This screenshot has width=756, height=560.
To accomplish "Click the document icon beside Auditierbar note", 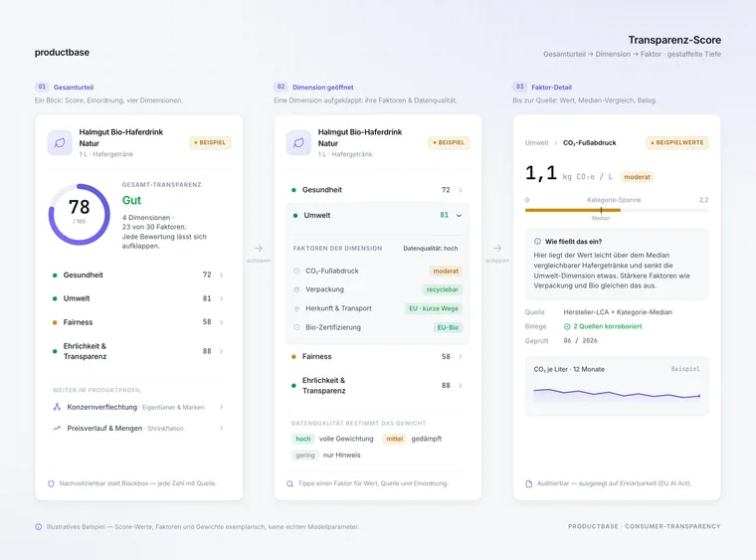I will tap(529, 483).
